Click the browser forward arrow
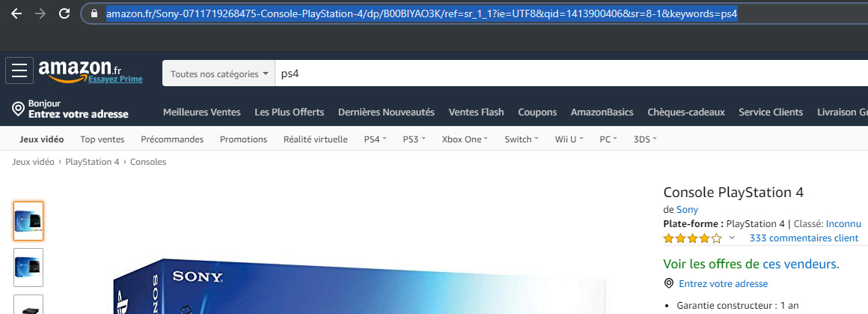The height and width of the screenshot is (314, 868). pos(40,13)
